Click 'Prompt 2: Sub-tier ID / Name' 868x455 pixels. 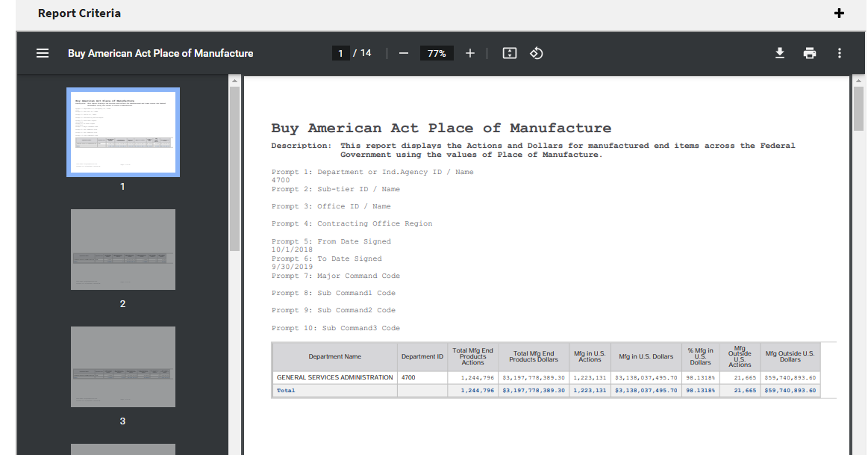[335, 189]
